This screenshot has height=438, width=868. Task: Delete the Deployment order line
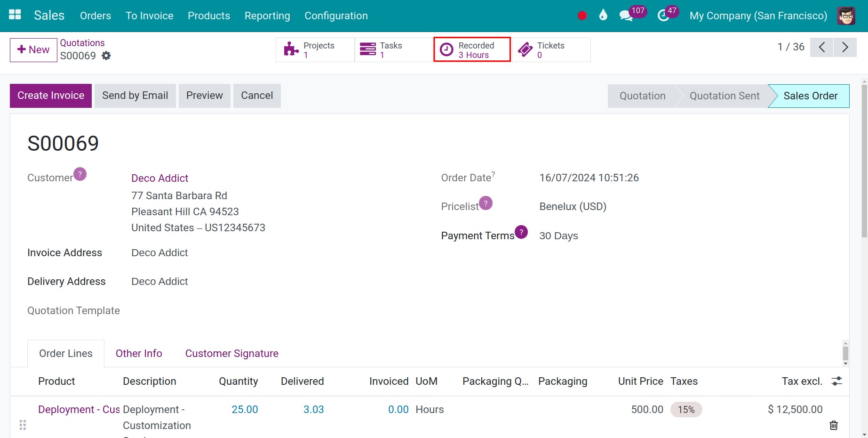point(834,425)
